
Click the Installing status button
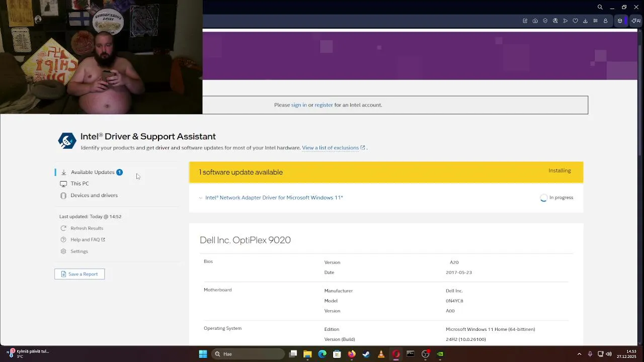tap(559, 170)
